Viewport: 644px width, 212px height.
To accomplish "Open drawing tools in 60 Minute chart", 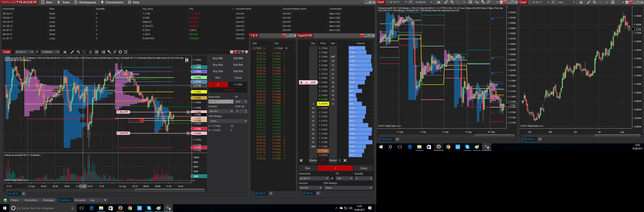I will pyautogui.click(x=446, y=2).
